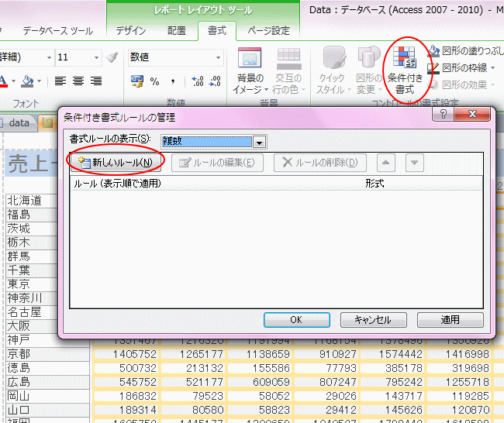Click the rules list empty area
The image size is (504, 423).
(x=277, y=249)
